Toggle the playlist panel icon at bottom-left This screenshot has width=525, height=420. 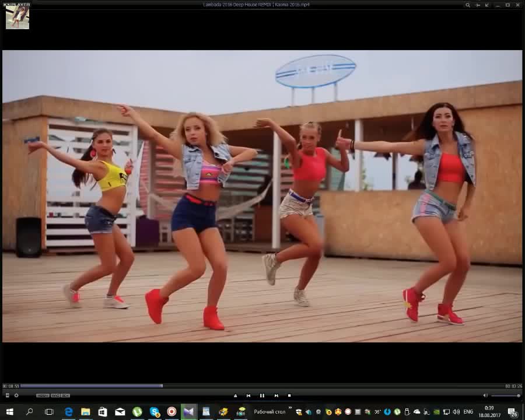point(7,395)
